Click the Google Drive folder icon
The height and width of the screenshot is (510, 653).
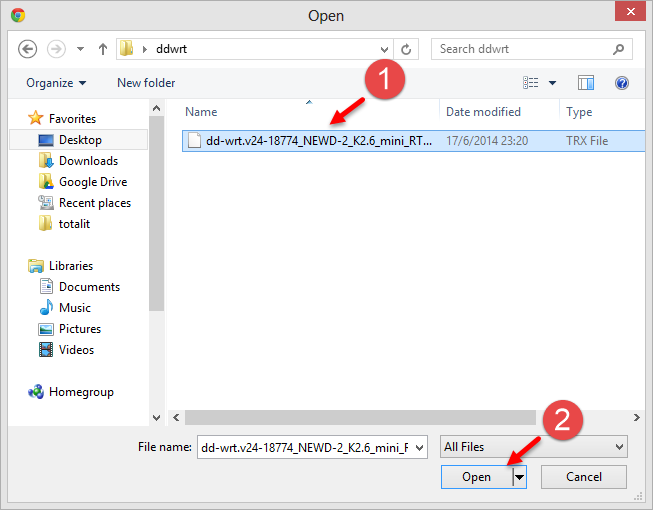coord(46,182)
